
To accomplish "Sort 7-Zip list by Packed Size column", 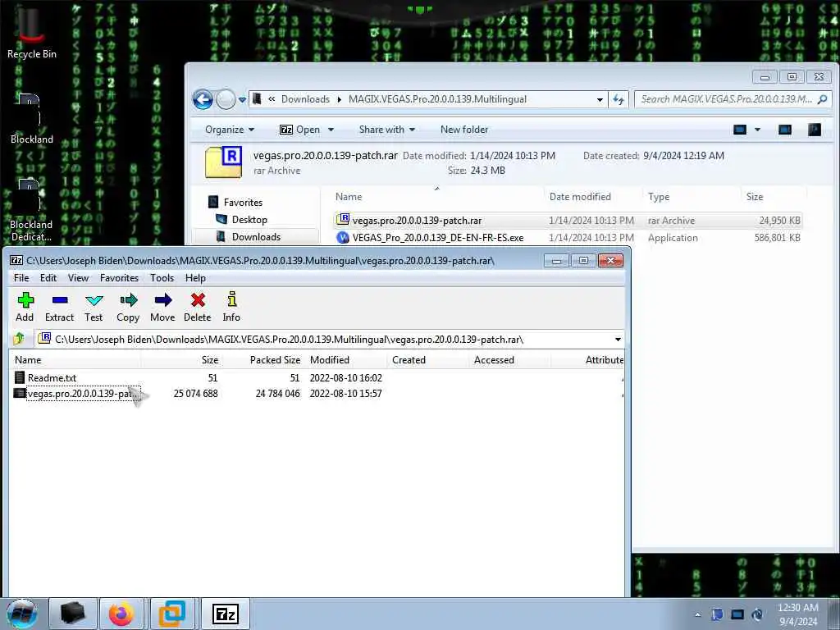I will pos(263,360).
